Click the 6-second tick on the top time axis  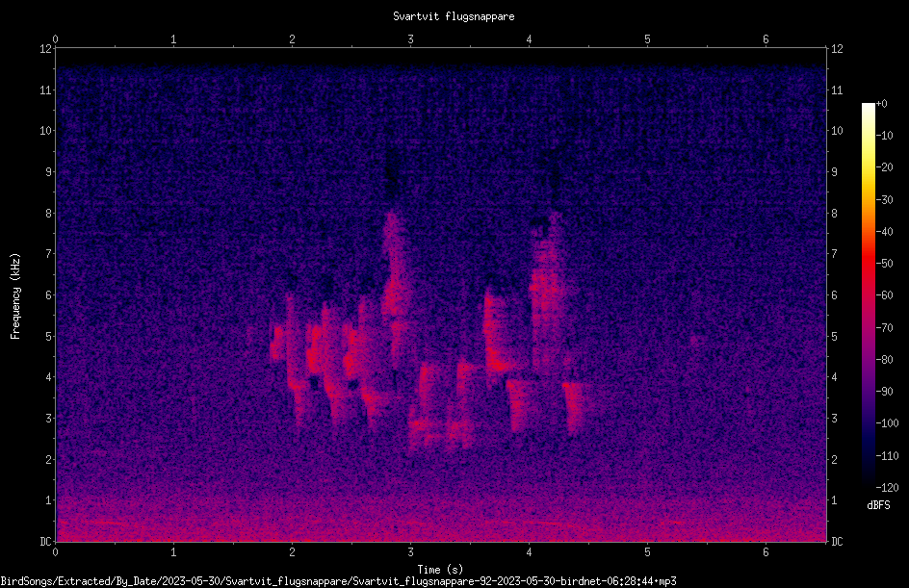(766, 39)
